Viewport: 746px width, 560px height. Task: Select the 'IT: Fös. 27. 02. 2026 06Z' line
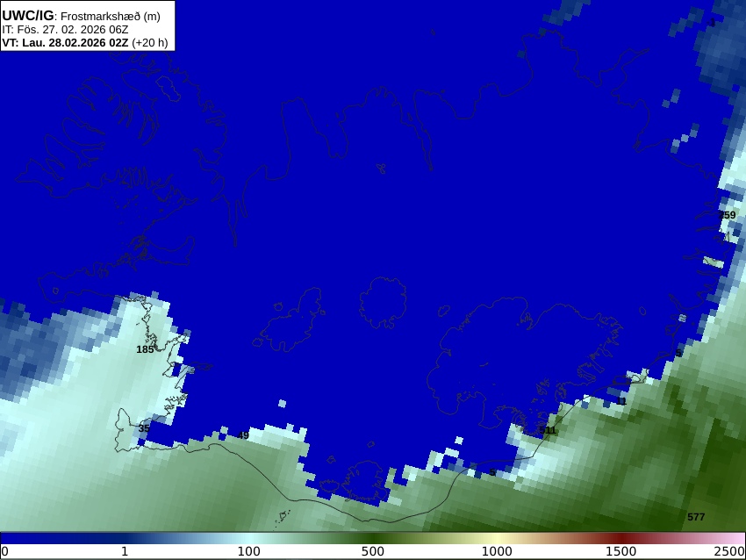[65, 30]
